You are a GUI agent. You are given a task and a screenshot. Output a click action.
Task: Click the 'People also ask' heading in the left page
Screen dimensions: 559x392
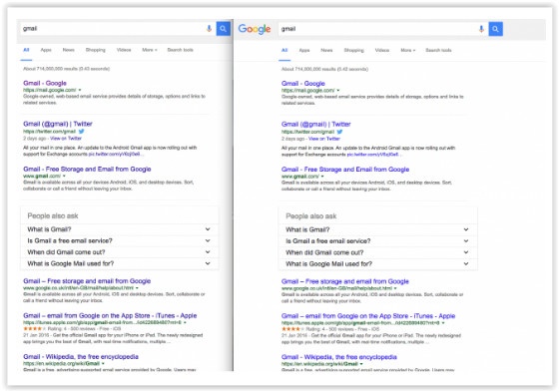[x=53, y=215]
